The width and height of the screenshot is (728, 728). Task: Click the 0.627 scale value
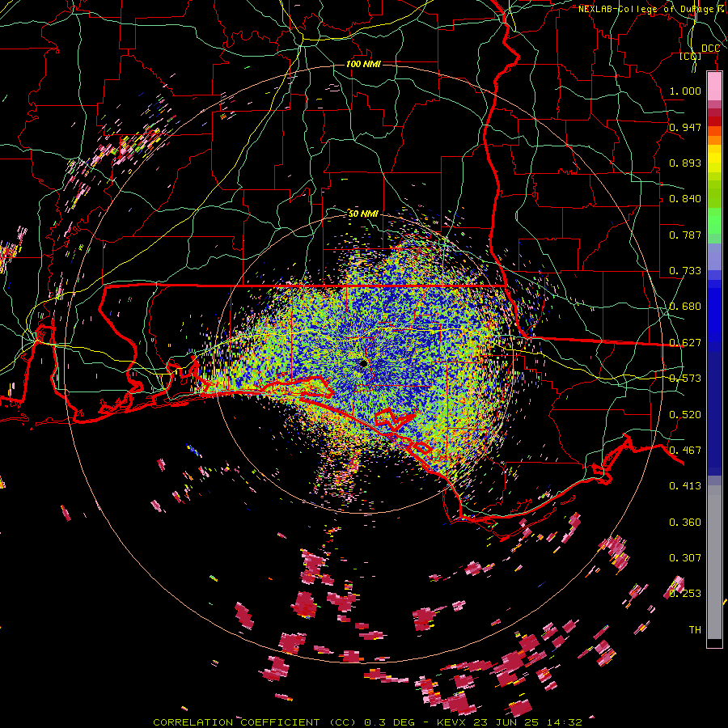click(x=685, y=343)
